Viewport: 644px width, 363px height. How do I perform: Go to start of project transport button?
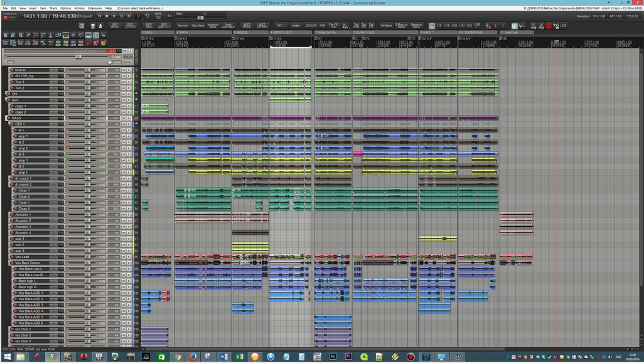click(99, 16)
